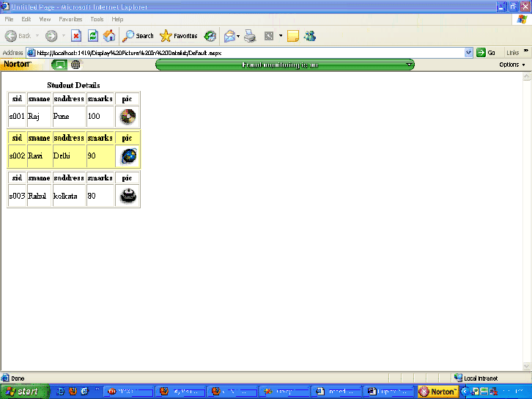Image resolution: width=532 pixels, height=399 pixels.
Task: Click the s001 cell
Action: [x=17, y=116]
